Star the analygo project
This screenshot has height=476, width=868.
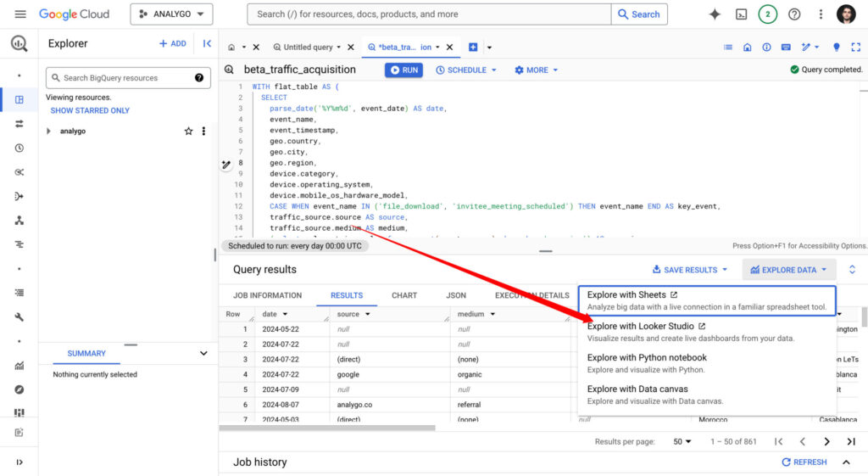tap(188, 132)
